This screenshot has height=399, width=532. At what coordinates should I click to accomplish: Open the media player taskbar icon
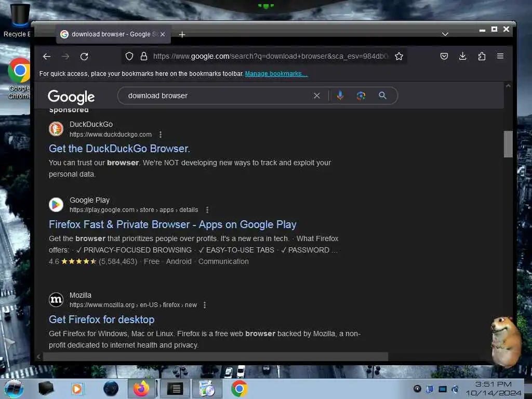click(x=77, y=389)
